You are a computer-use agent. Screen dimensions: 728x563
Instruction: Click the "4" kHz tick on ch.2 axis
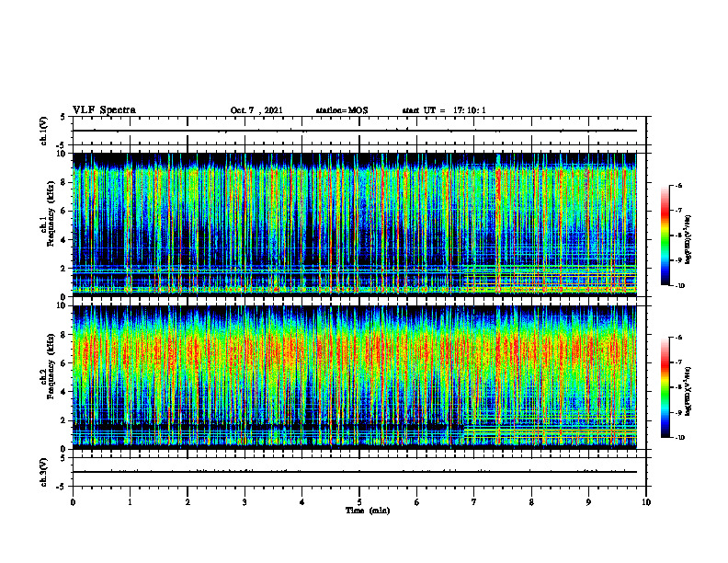coord(64,392)
